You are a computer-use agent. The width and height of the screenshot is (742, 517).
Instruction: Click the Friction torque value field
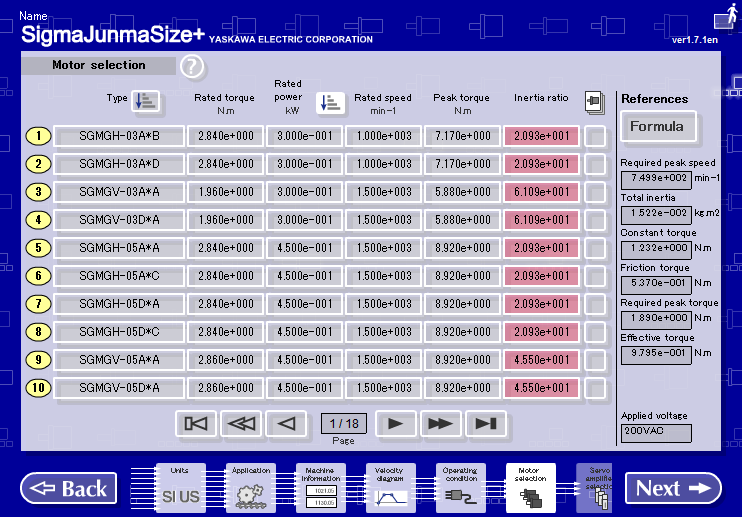point(656,285)
